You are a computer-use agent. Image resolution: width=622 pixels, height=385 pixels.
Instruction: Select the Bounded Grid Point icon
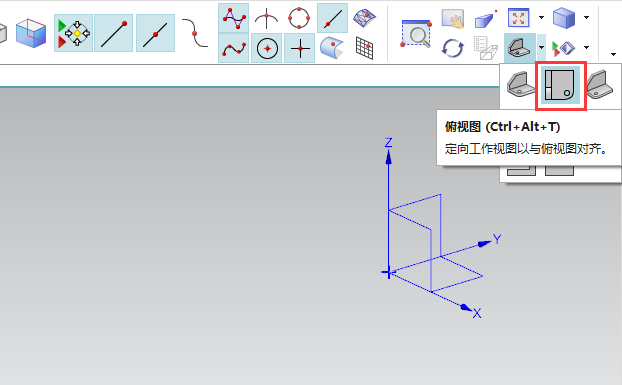click(365, 48)
